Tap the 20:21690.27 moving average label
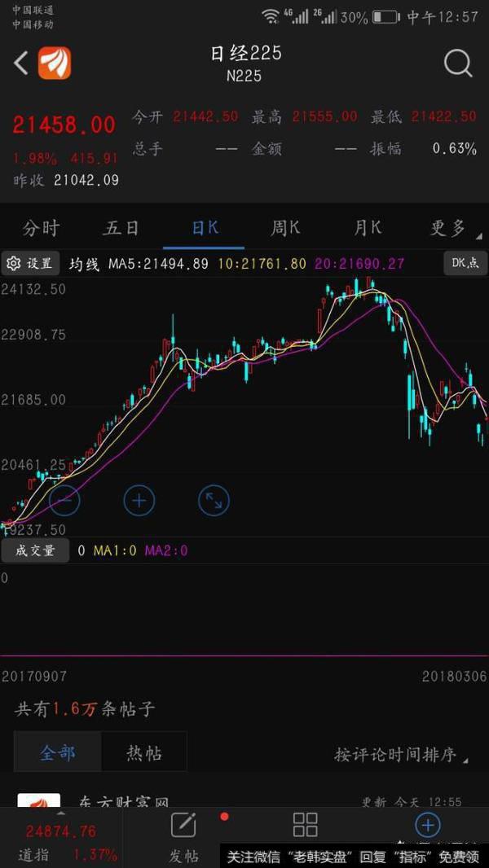This screenshot has width=489, height=868. click(x=359, y=264)
